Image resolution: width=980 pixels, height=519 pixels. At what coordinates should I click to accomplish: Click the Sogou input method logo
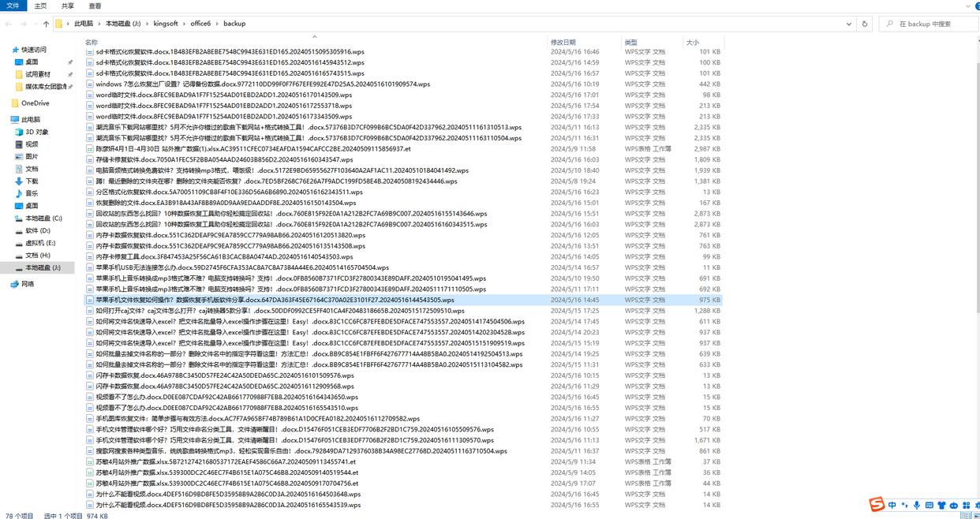(x=877, y=505)
